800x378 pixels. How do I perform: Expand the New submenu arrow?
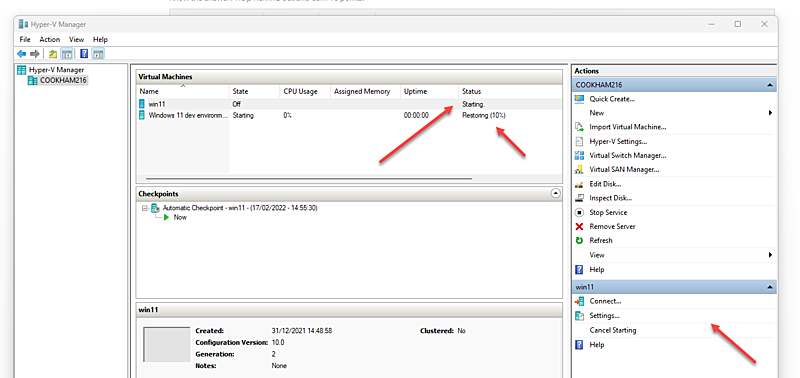pos(770,113)
